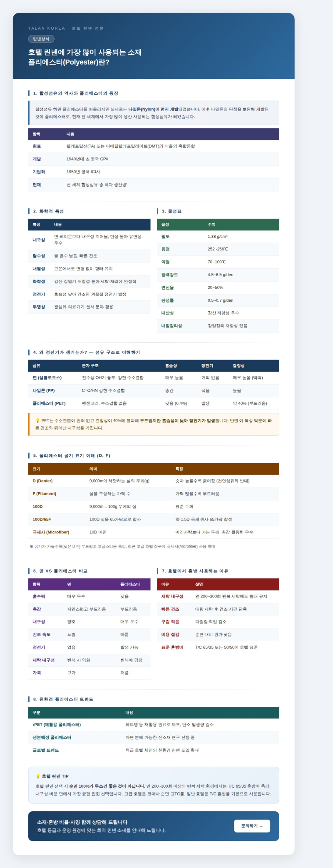
Task: Click the 3. 물성표 section heading
Action: tap(171, 211)
